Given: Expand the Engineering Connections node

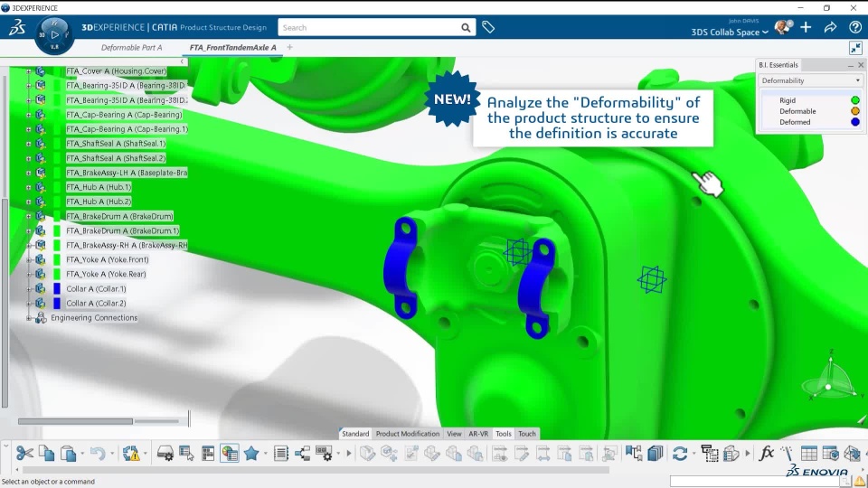Looking at the screenshot, I should tap(29, 318).
